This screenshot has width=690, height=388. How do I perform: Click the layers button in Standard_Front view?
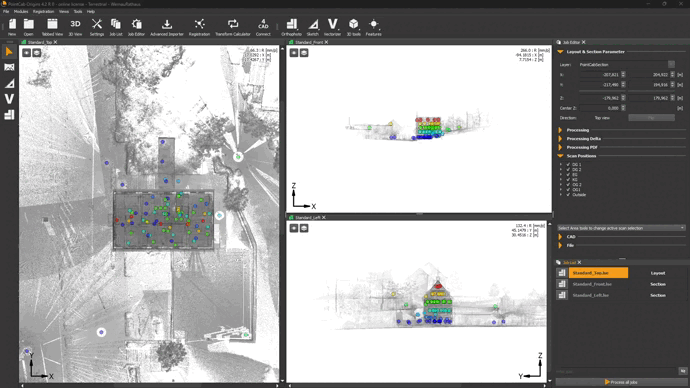[x=304, y=53]
